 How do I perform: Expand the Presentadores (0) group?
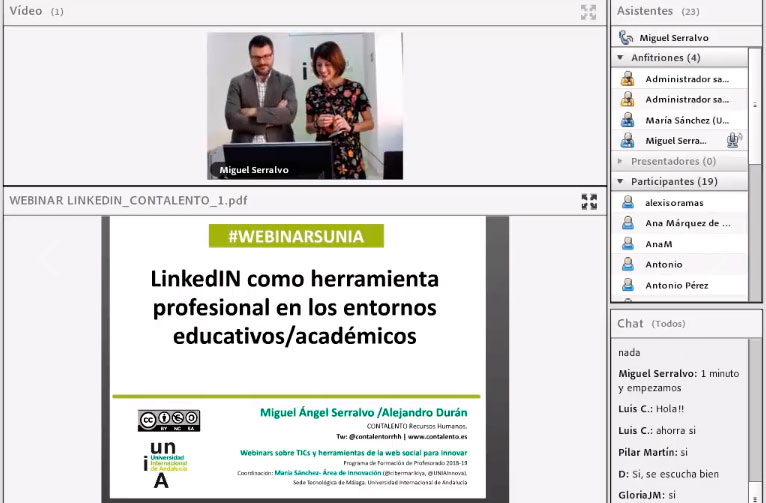(620, 161)
